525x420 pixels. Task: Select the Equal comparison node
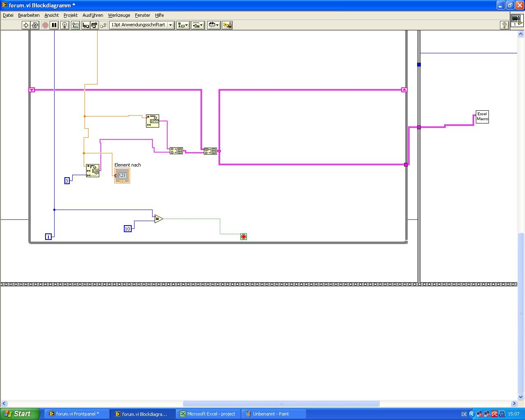[159, 219]
